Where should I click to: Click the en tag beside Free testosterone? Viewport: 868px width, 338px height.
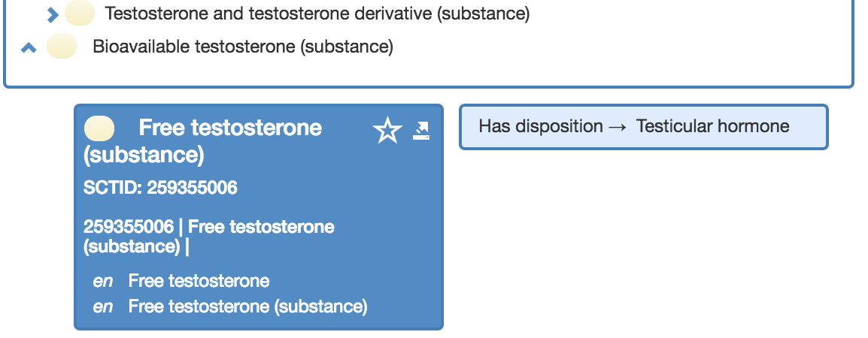click(103, 282)
